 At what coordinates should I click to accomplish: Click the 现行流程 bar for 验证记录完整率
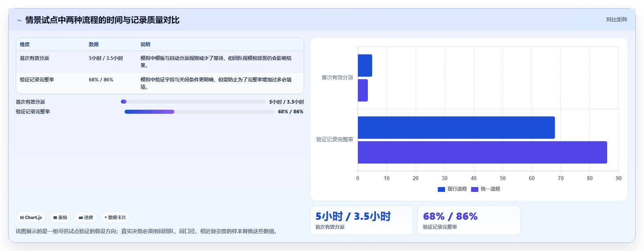pyautogui.click(x=456, y=128)
